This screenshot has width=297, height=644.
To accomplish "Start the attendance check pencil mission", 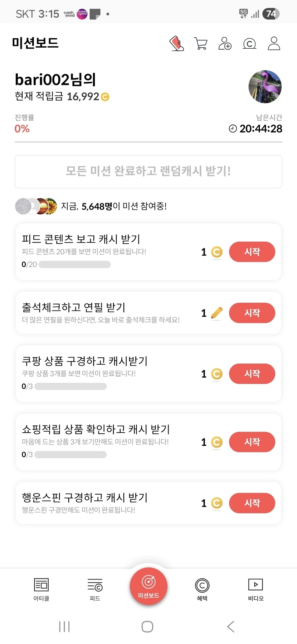I will coord(252,313).
